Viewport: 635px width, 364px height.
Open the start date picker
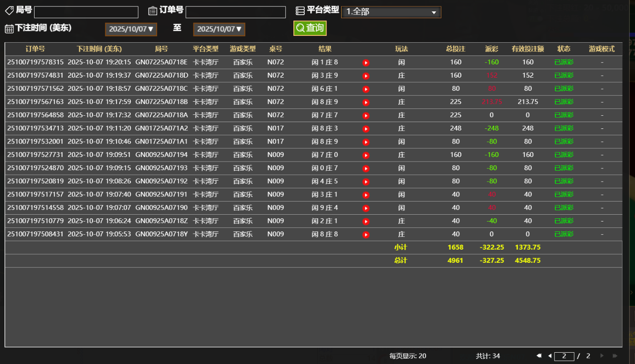click(x=131, y=30)
